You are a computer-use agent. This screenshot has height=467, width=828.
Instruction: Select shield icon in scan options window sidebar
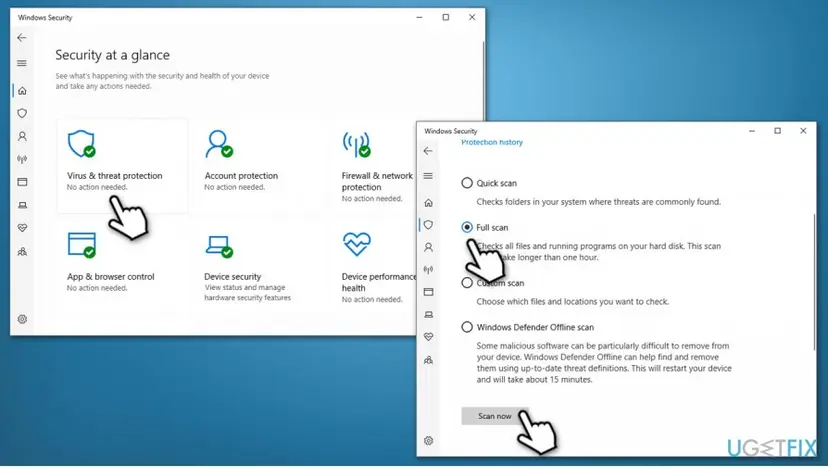coord(428,225)
